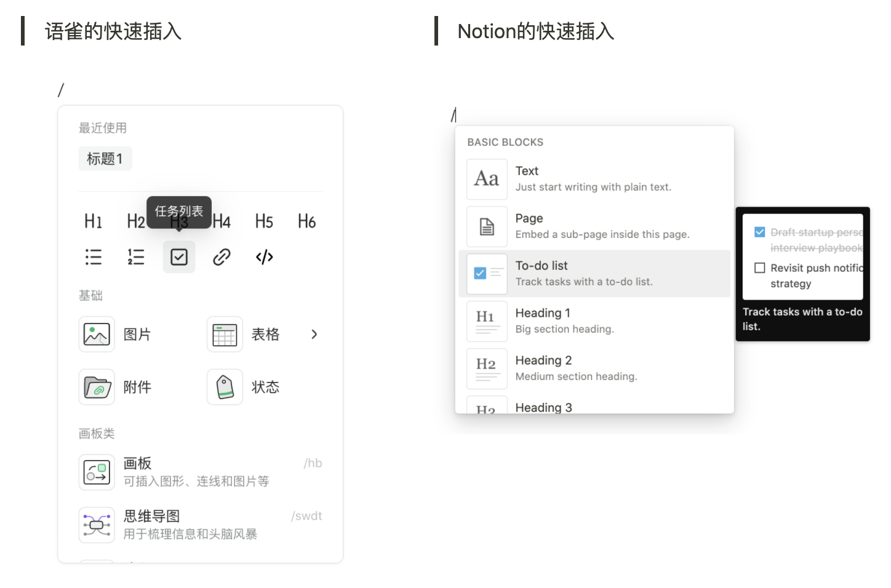Click the Notion Heading 1 'H1' icon
The height and width of the screenshot is (588, 891).
tap(487, 321)
